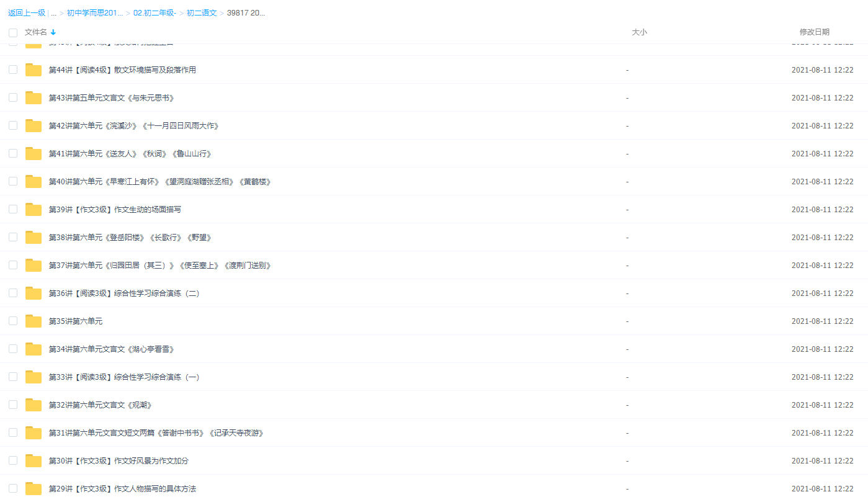Click the folder icon next to 第32讲《观潮》
The image size is (868, 497).
click(x=33, y=405)
